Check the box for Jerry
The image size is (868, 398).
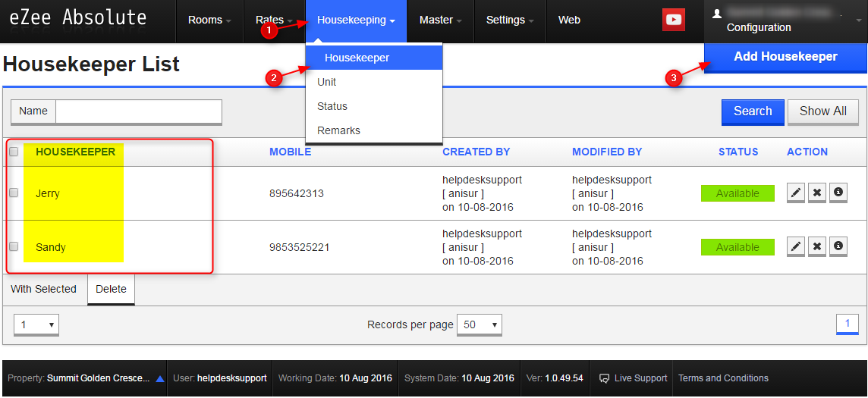tap(14, 193)
